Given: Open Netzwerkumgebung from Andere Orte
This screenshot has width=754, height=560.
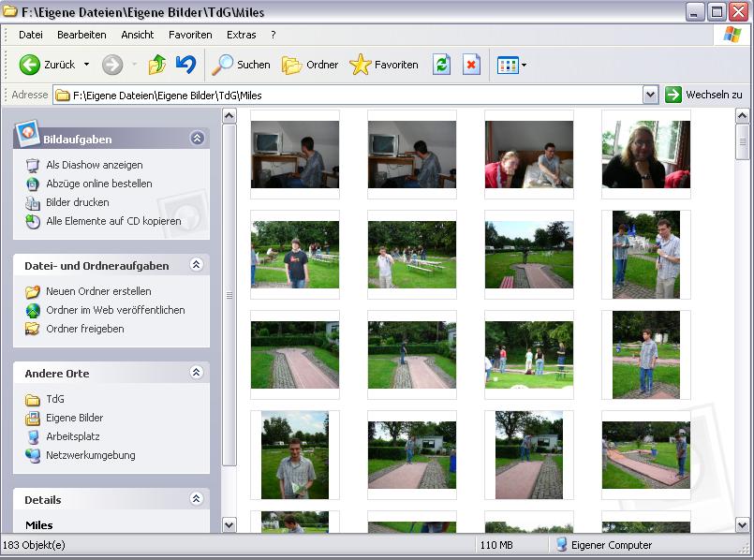Looking at the screenshot, I should (x=90, y=455).
